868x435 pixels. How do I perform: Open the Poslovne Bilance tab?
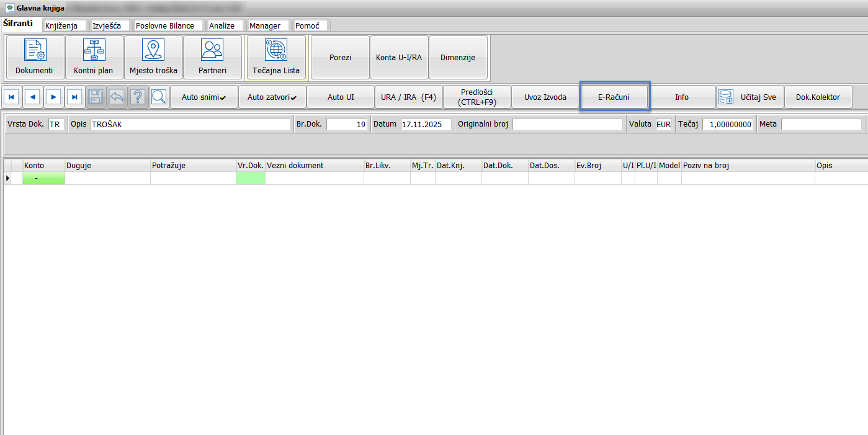(168, 25)
